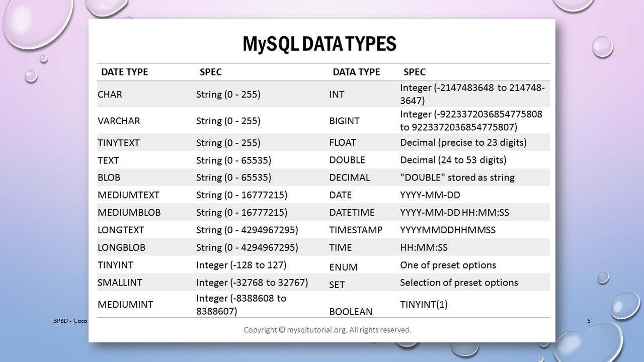
Task: Click the SET data type cell
Action: tap(337, 285)
